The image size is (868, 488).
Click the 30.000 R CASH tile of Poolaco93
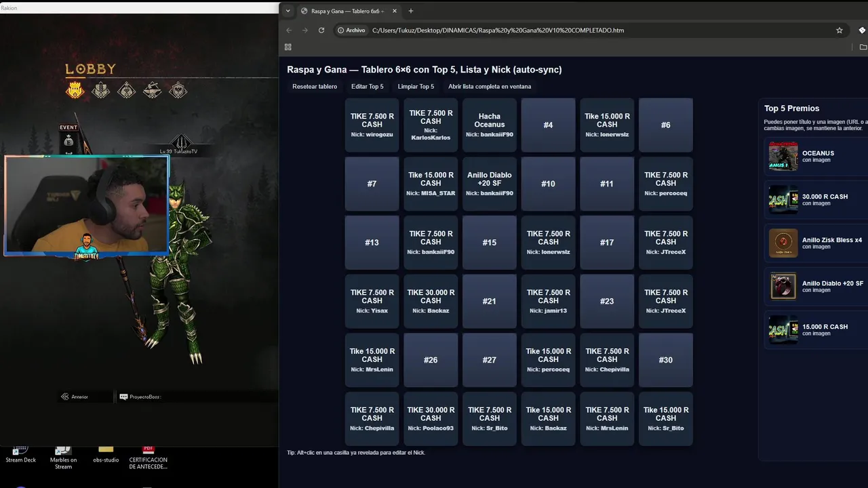(431, 419)
